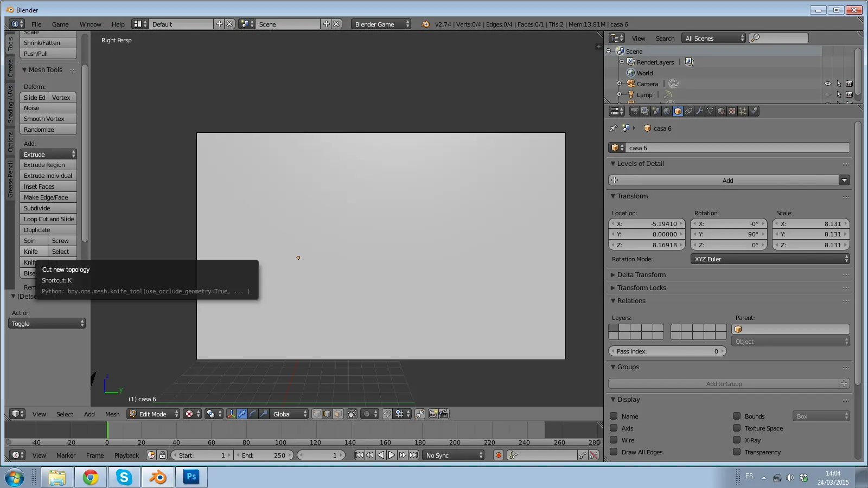Click the record auto-keyframe button
868x488 pixels.
499,455
